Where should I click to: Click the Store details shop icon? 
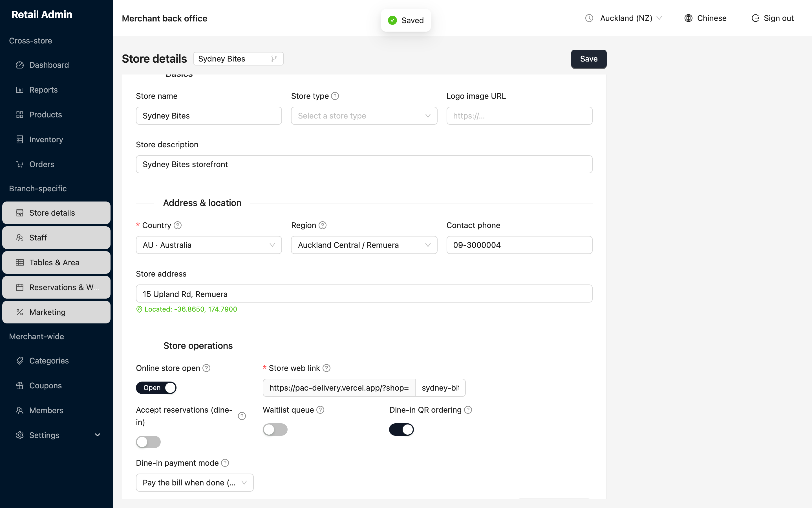coord(20,213)
